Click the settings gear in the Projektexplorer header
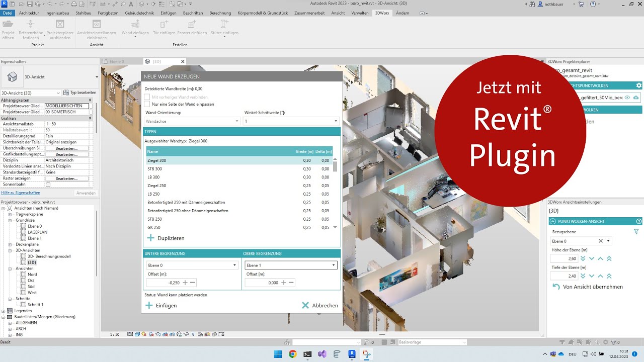644x362 pixels. coord(639,85)
